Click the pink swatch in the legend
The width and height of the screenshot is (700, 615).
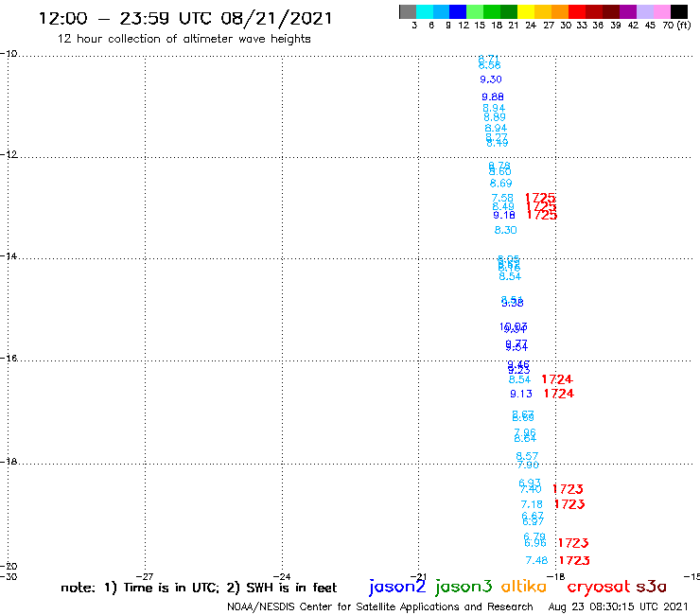(661, 11)
